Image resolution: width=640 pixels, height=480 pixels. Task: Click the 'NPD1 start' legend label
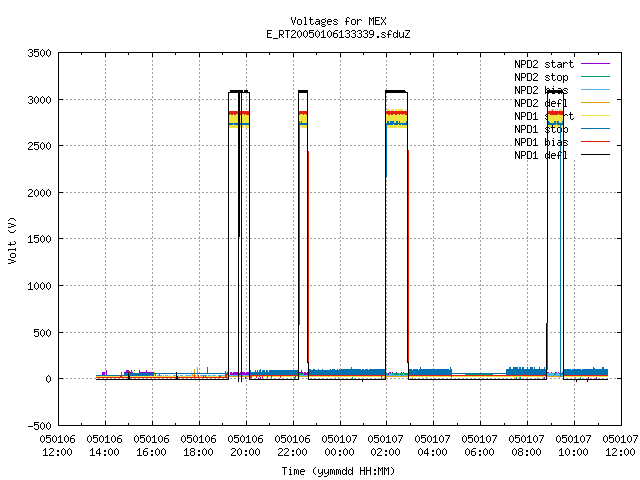[544, 116]
